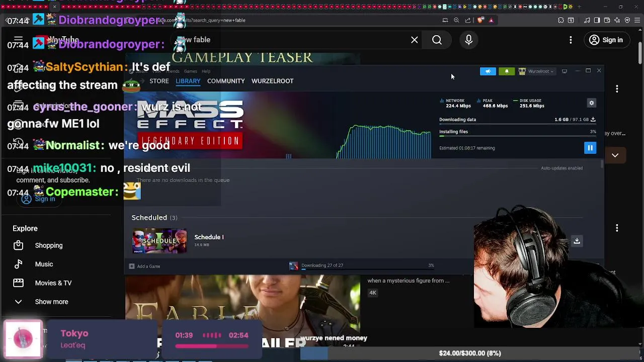The width and height of the screenshot is (644, 362).
Task: Click the song progress bar of Tokyo
Action: click(x=211, y=346)
